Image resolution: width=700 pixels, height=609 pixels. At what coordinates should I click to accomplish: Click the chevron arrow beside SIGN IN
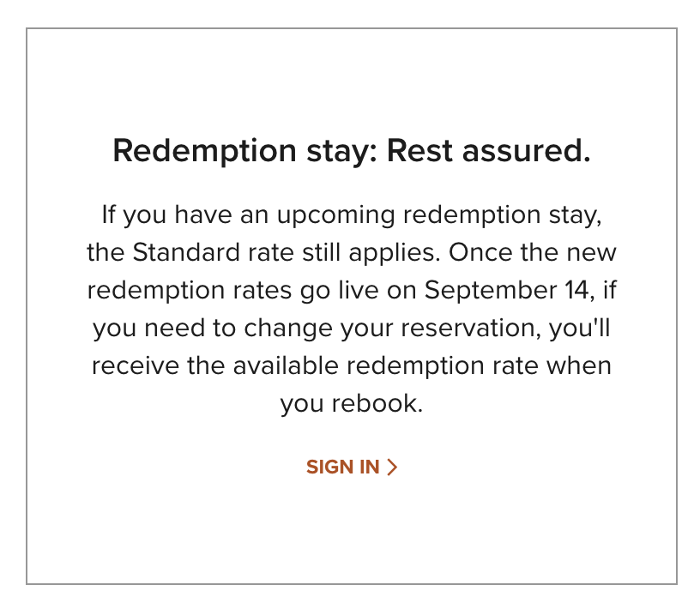(393, 467)
